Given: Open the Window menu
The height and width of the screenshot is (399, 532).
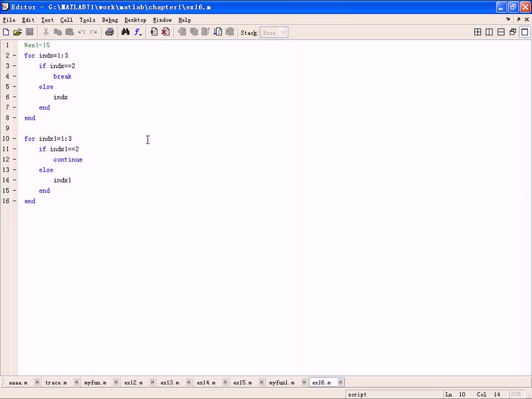Looking at the screenshot, I should point(162,20).
